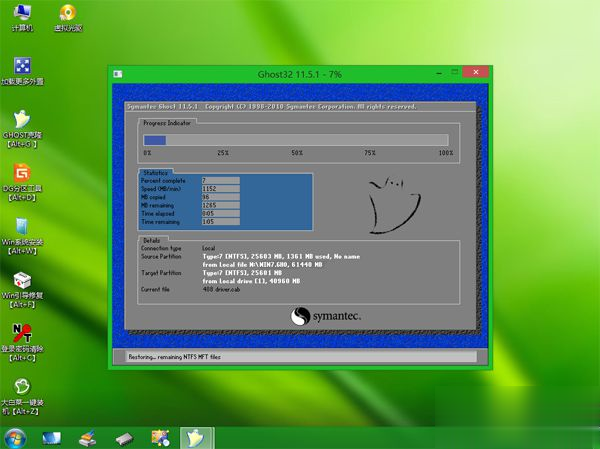600x449 pixels.
Task: Launch the DG分区工具 desktop shortcut
Action: pos(21,174)
